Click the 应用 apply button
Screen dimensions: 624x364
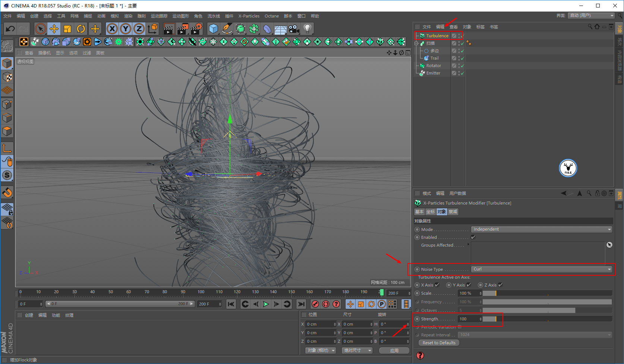pos(394,350)
